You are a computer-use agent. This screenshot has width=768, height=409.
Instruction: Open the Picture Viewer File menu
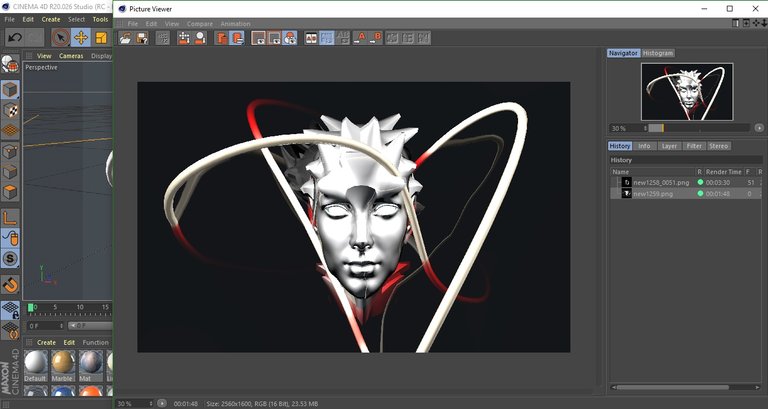(133, 24)
